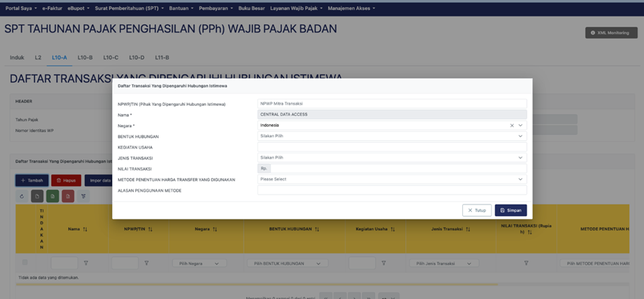Viewport: 644px width, 299px height.
Task: Open the Surat Pemberitahuan (SPT) menu
Action: [x=130, y=8]
